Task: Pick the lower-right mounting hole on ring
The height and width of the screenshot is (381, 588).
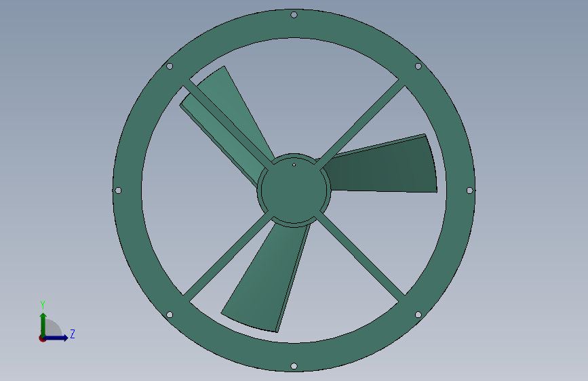Action: point(418,315)
